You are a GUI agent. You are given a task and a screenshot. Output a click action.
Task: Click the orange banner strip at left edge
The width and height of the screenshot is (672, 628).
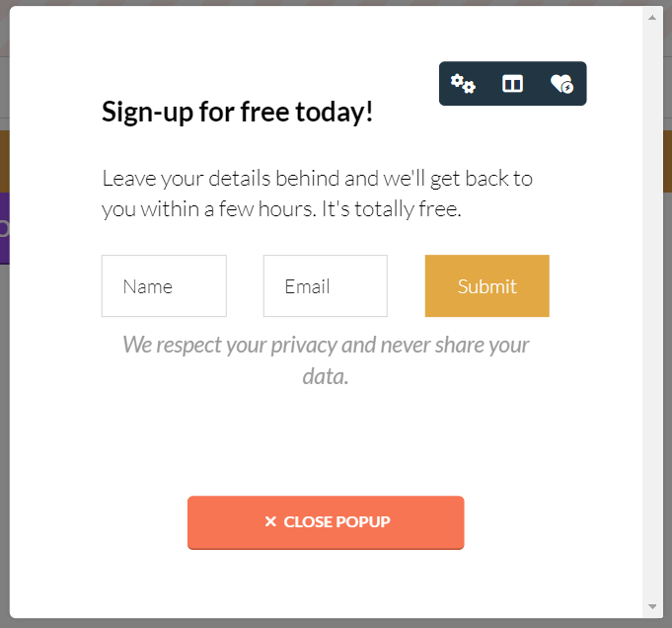4,161
